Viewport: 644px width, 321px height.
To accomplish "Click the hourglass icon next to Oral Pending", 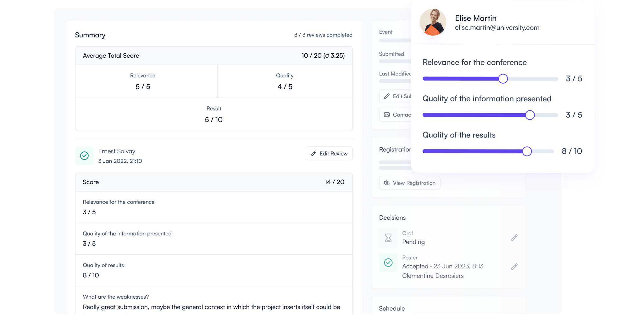I will point(388,238).
